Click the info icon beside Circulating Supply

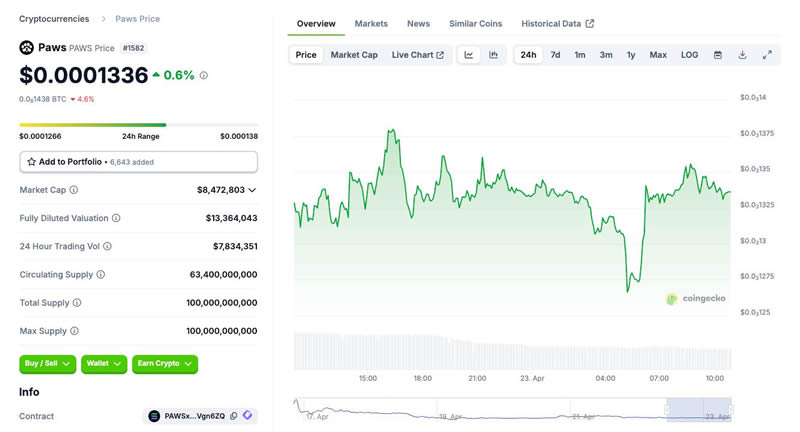point(100,274)
